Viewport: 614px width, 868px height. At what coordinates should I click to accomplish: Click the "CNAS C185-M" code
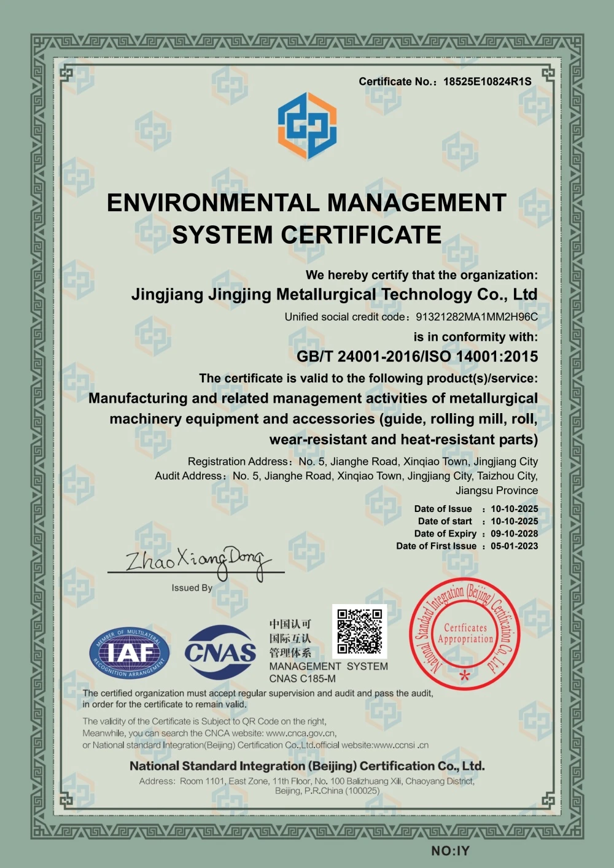(302, 679)
